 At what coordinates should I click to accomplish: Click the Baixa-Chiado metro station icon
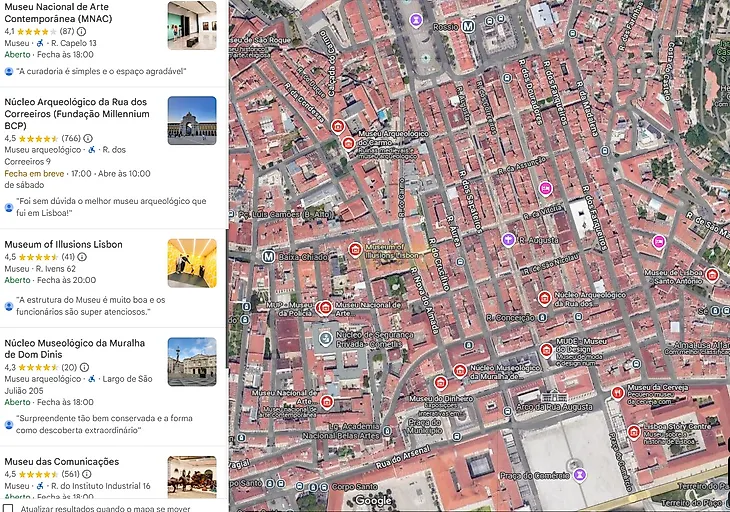[268, 256]
